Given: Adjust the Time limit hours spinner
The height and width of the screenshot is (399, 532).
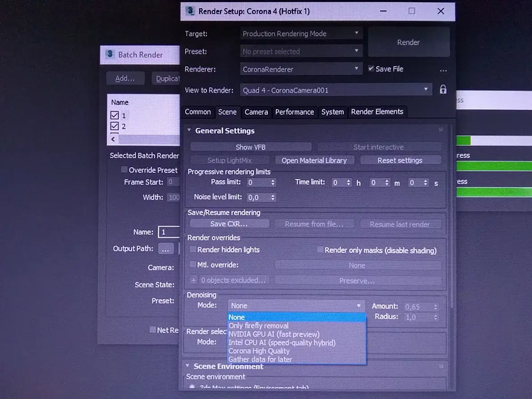Looking at the screenshot, I should click(349, 183).
